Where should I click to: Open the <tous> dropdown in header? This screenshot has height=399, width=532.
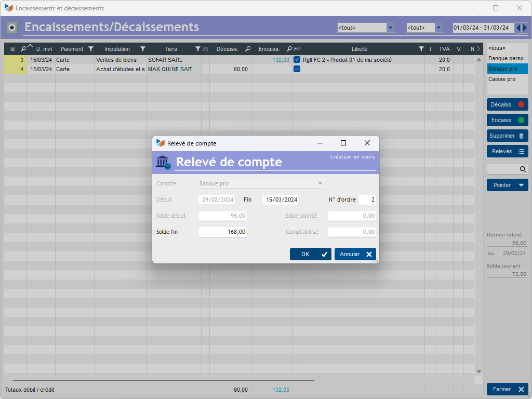pos(391,28)
